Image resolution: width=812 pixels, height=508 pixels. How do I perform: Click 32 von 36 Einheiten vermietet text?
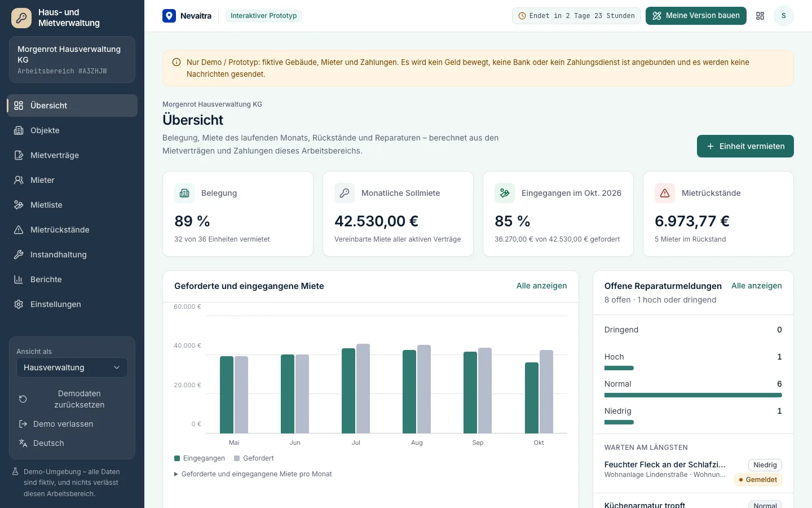point(222,239)
